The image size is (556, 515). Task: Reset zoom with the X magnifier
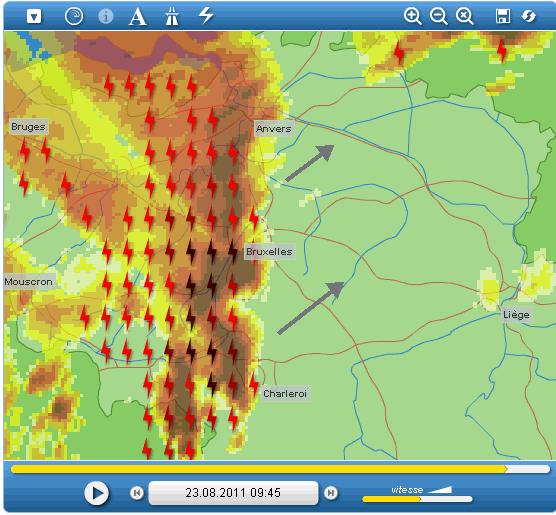464,16
